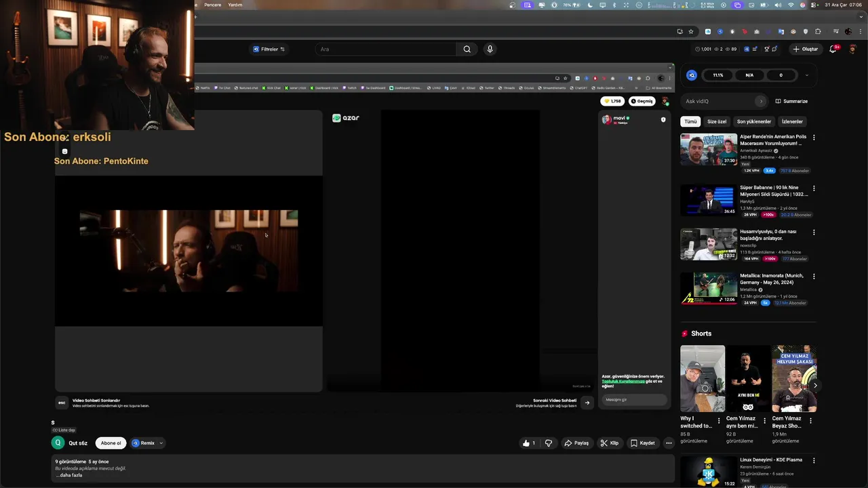Expand the vidIQ stats panel chevron
Screen dimensions: 868x488
point(806,75)
